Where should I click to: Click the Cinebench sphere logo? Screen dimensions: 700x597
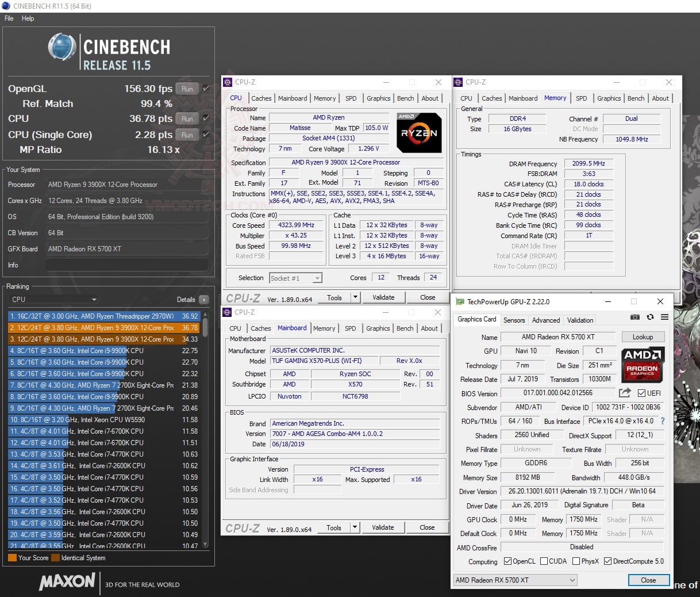pyautogui.click(x=62, y=47)
